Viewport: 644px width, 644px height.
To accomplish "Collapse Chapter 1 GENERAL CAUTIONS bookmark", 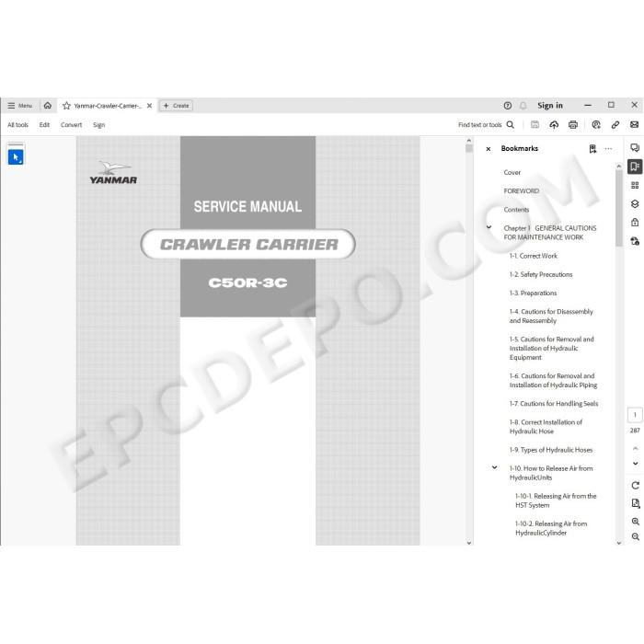I will (x=489, y=227).
